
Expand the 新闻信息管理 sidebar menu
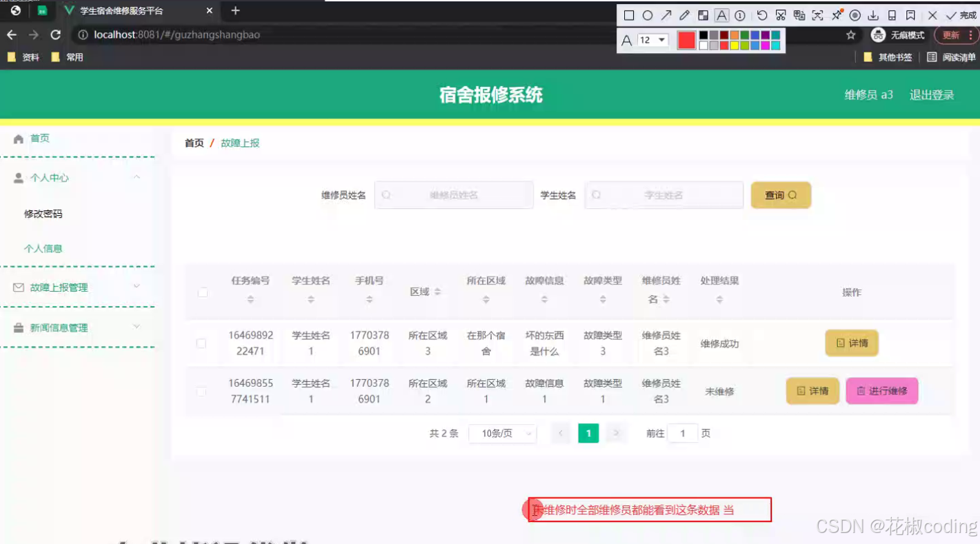(x=77, y=328)
